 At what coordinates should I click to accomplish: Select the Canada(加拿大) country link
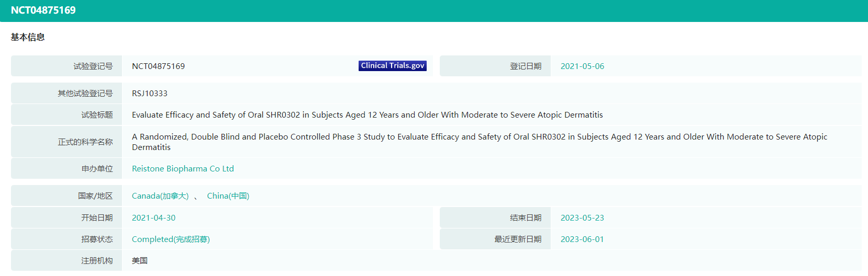[160, 196]
